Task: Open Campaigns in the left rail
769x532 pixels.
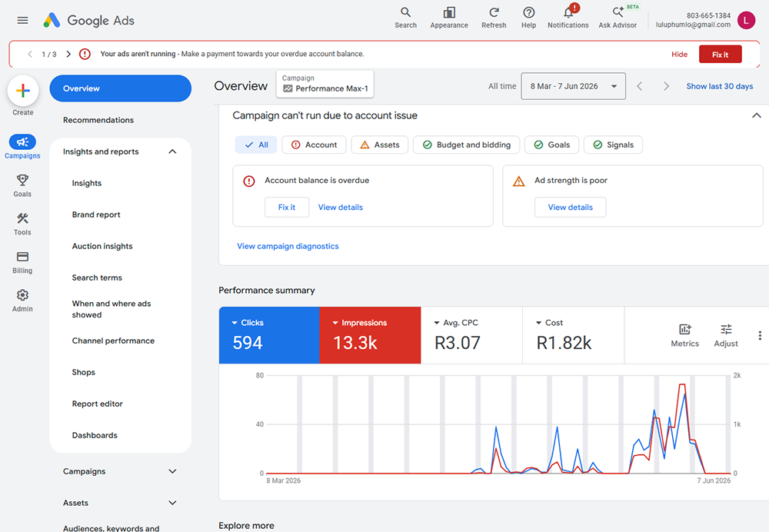Action: [22, 147]
